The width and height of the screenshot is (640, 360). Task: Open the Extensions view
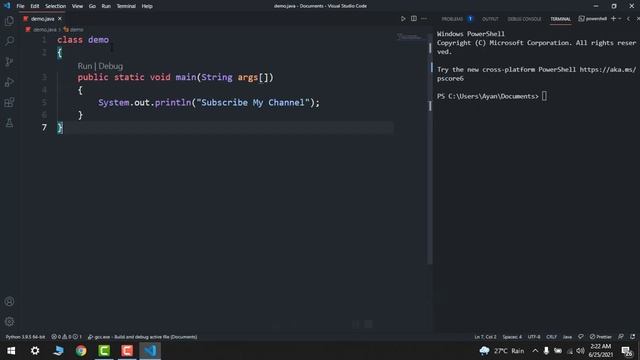[9, 102]
